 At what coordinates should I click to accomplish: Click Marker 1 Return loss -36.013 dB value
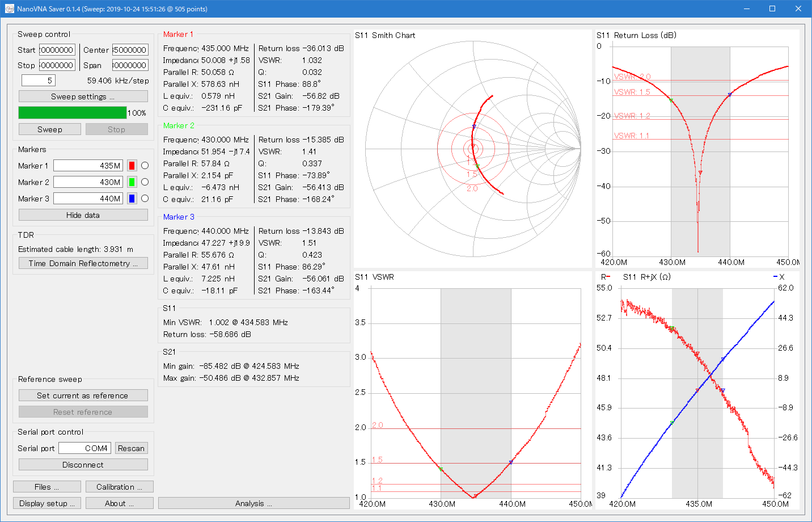coord(323,48)
